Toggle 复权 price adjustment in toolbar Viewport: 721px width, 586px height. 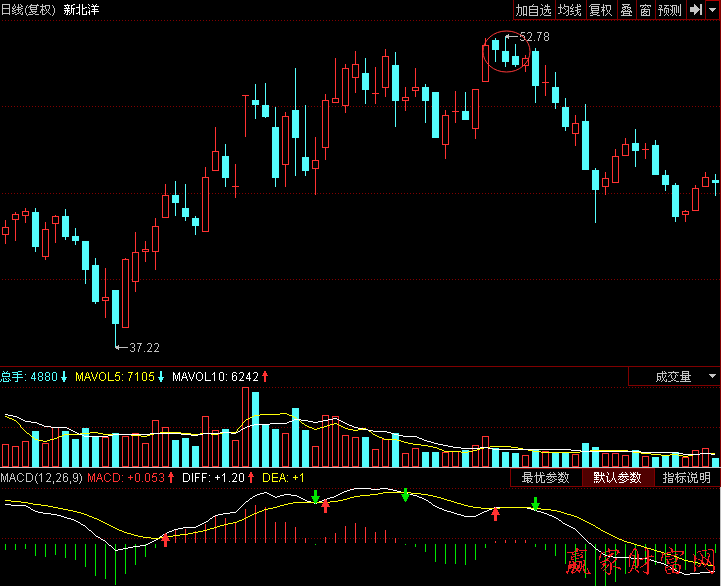(600, 10)
